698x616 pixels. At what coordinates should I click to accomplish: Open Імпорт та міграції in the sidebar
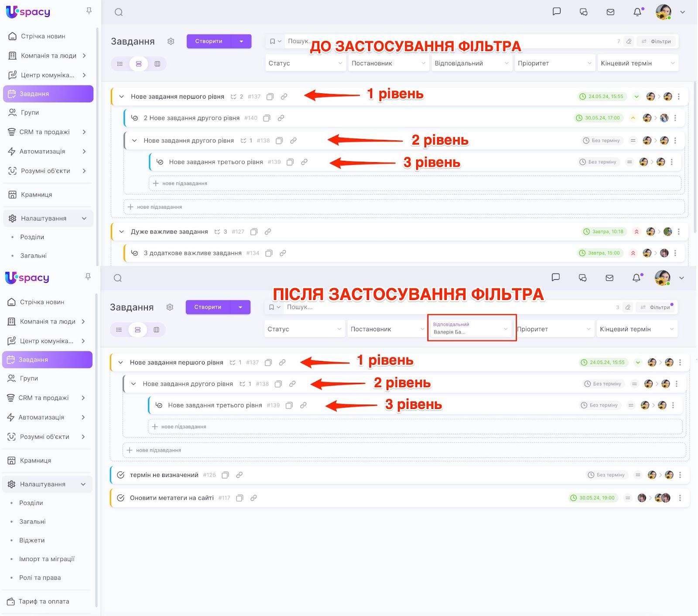[x=47, y=559]
